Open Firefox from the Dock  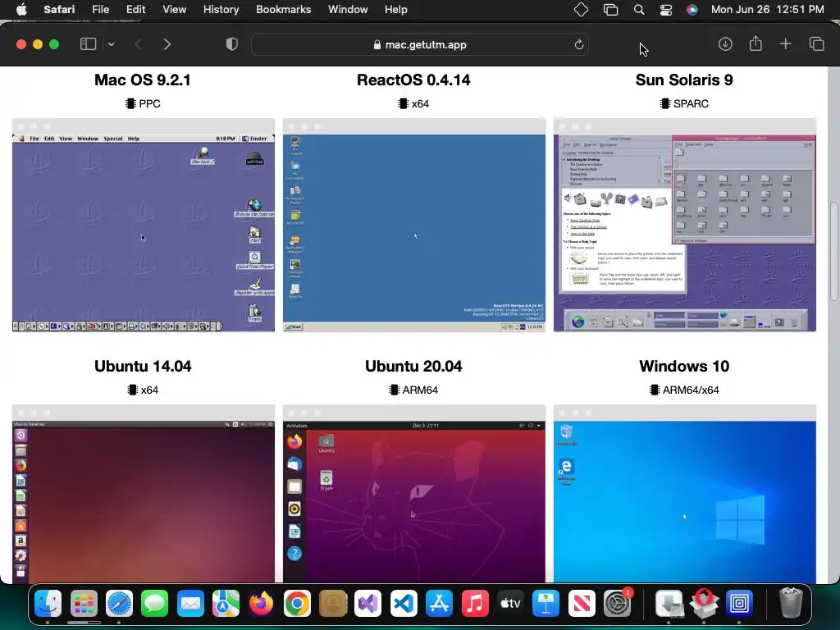click(262, 604)
